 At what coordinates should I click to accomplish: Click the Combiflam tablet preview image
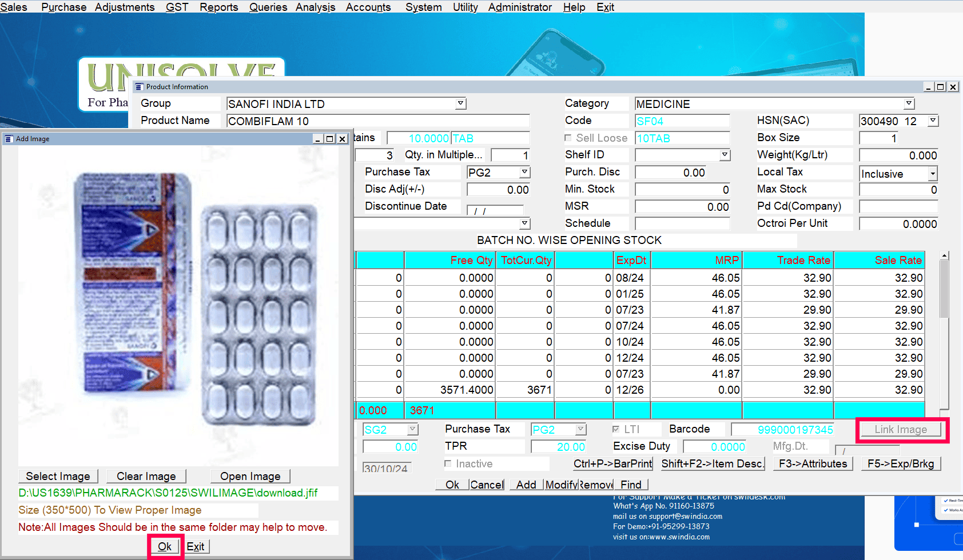[x=178, y=305]
